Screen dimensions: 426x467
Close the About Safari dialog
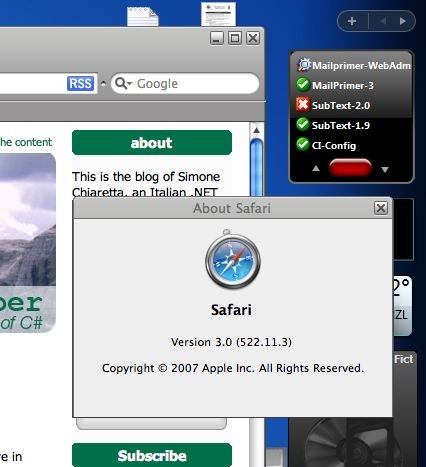381,208
